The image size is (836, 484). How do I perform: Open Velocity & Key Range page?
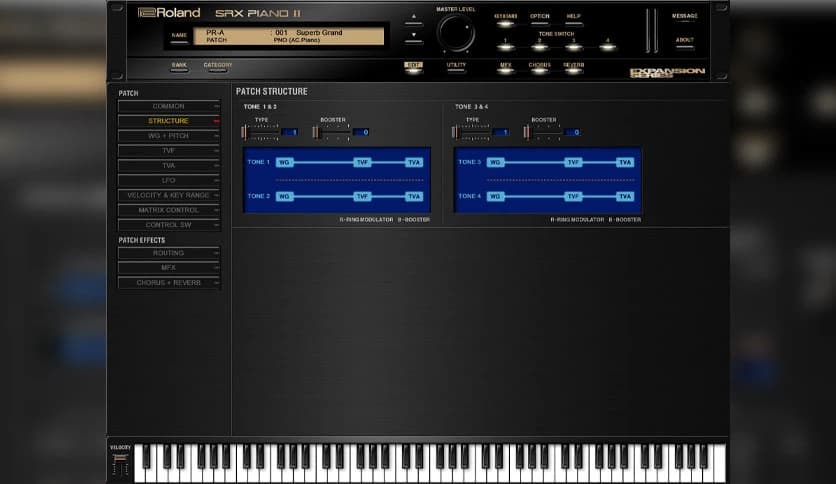[x=168, y=196]
